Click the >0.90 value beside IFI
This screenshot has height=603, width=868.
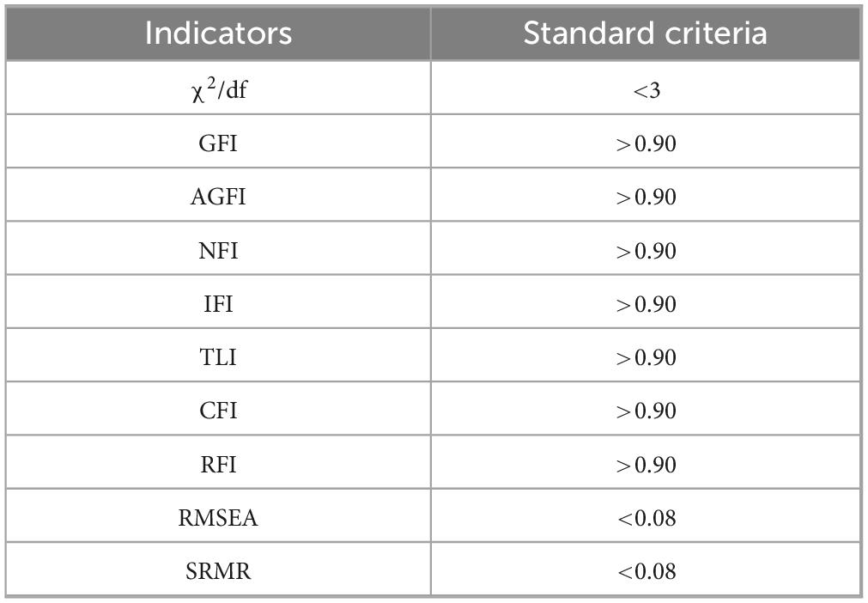(x=646, y=305)
